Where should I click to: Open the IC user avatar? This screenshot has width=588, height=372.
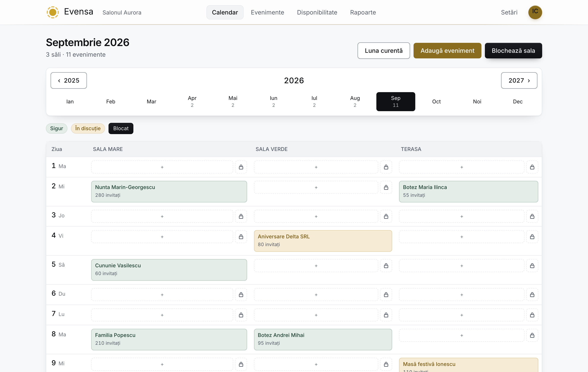click(x=535, y=12)
